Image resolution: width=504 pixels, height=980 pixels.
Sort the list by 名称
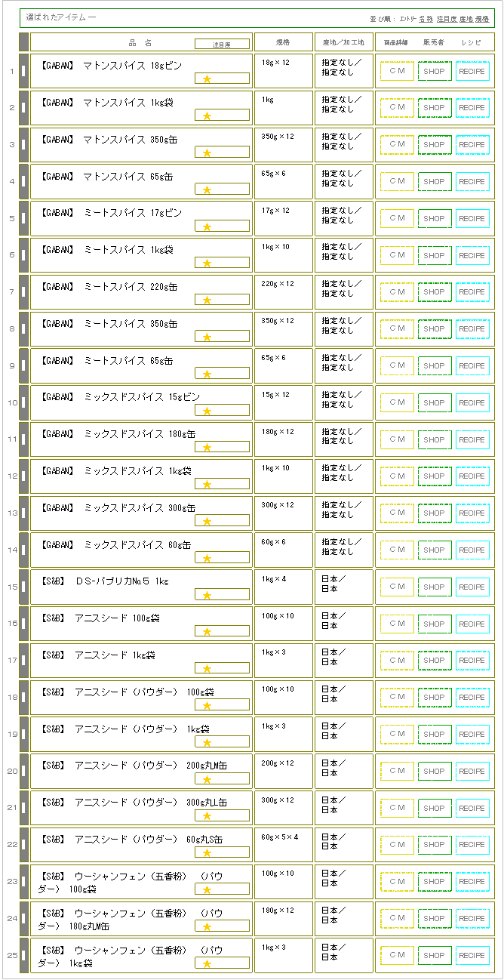426,18
